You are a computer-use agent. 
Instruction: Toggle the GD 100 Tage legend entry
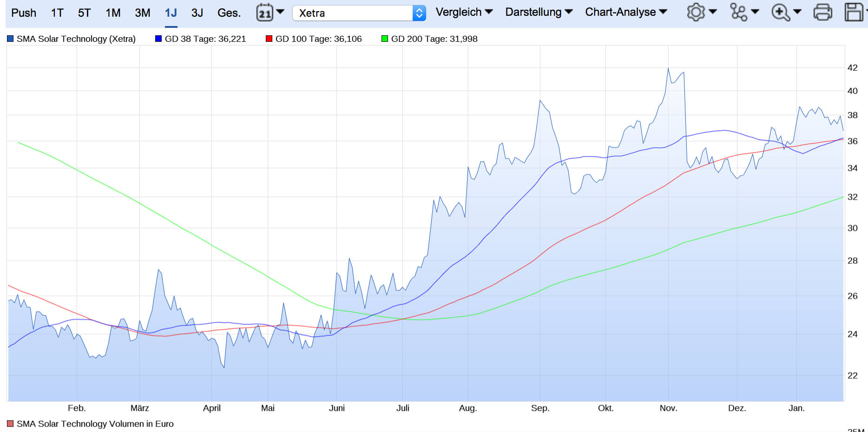[x=314, y=39]
